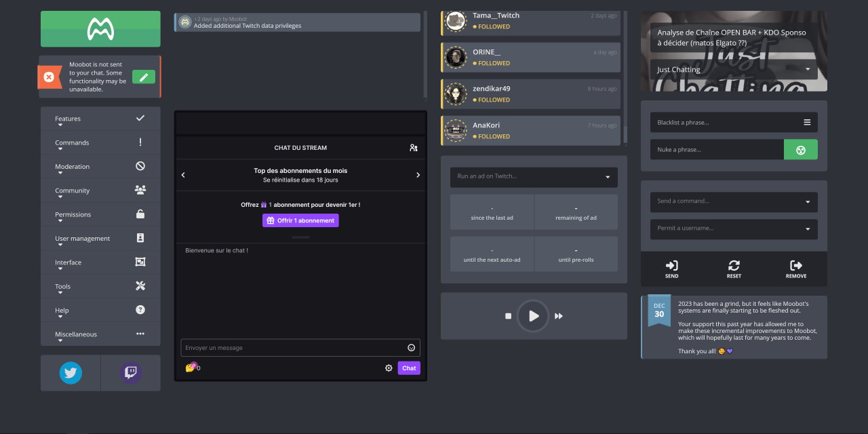Open the Miscellaneous sidebar entry

tap(75, 334)
